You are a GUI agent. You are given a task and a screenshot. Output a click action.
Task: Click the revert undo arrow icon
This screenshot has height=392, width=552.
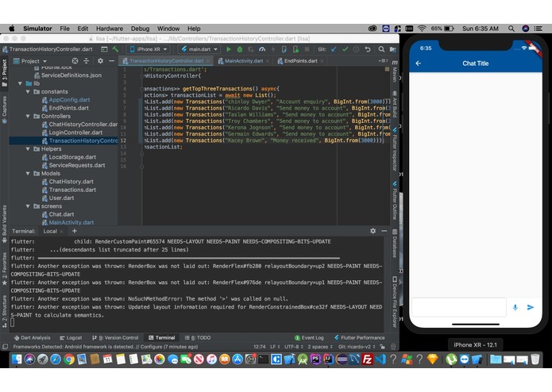tap(368, 49)
